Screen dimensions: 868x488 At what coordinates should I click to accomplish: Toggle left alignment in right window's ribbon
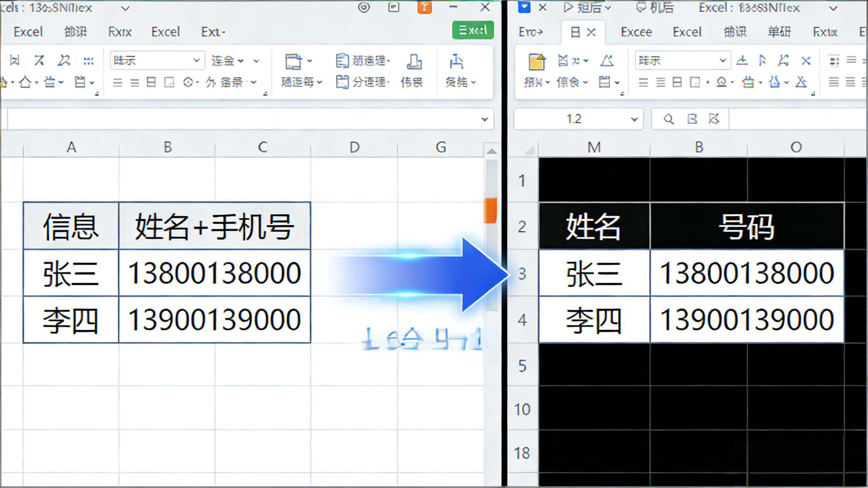pyautogui.click(x=643, y=82)
